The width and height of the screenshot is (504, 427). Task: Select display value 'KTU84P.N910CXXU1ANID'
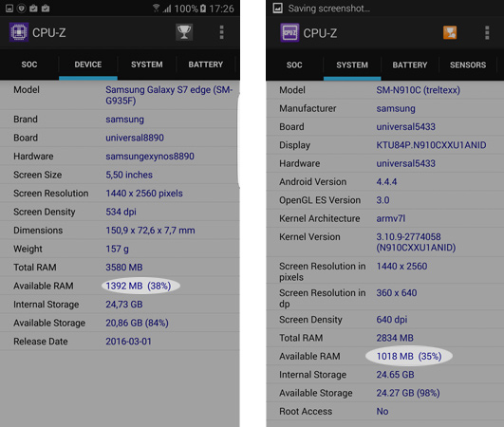(x=431, y=145)
